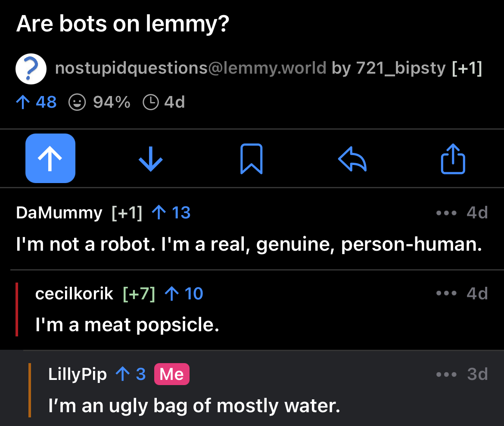
Task: Downvote the post with down arrow
Action: point(151,158)
